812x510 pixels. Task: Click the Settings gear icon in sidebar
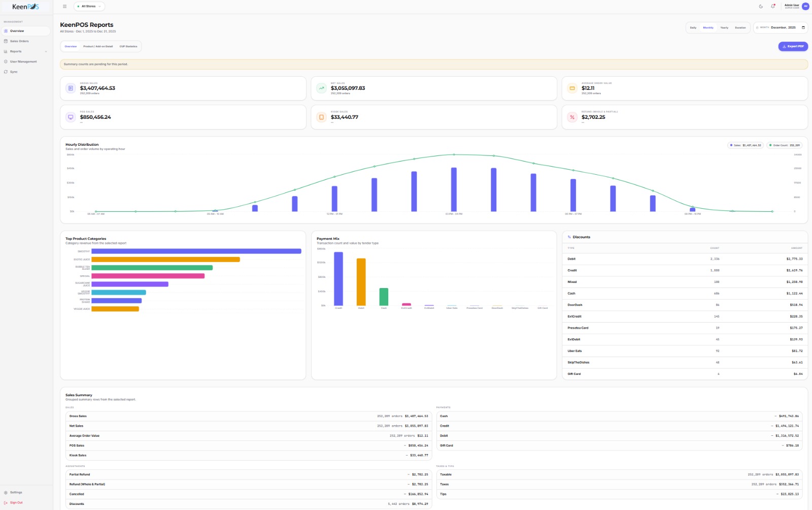click(x=6, y=492)
